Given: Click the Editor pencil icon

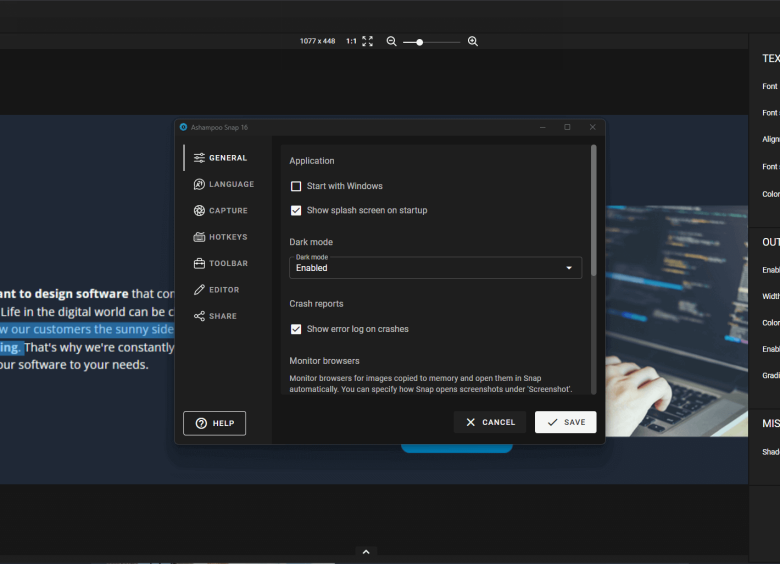Looking at the screenshot, I should pyautogui.click(x=200, y=290).
